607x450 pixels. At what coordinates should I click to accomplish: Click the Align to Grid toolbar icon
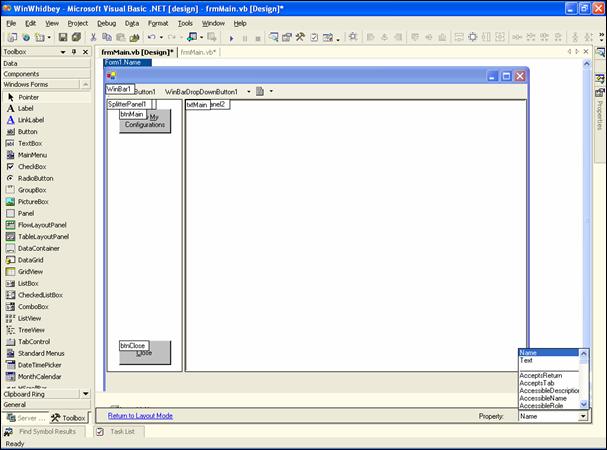pos(353,37)
